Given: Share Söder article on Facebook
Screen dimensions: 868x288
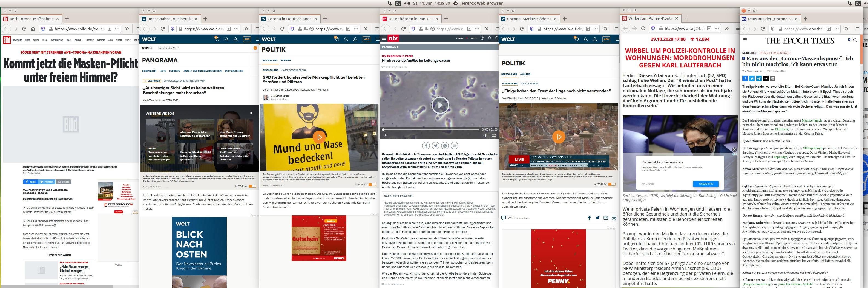Looking at the screenshot, I should point(589,218).
